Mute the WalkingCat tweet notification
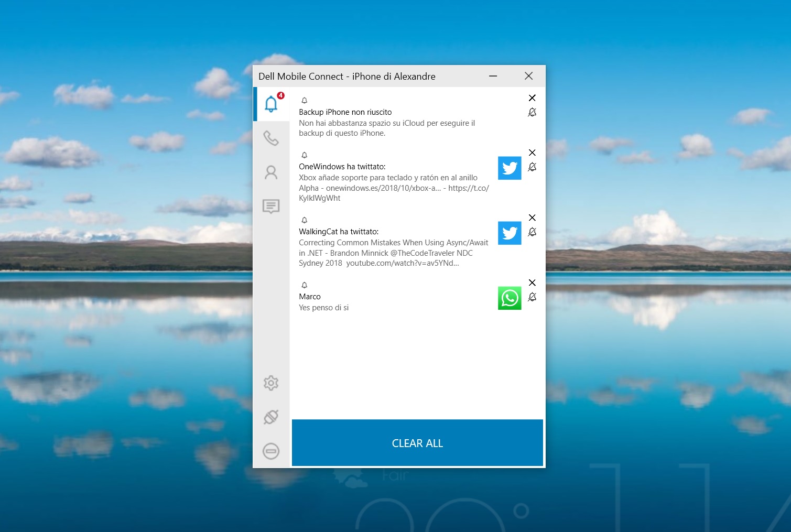Screen dimensions: 791x532 [x=532, y=232]
